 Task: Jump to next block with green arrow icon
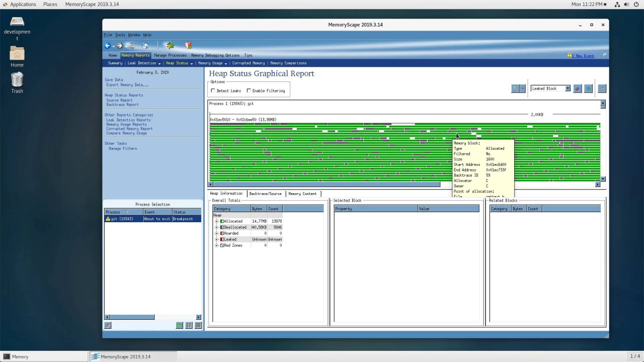pos(588,88)
